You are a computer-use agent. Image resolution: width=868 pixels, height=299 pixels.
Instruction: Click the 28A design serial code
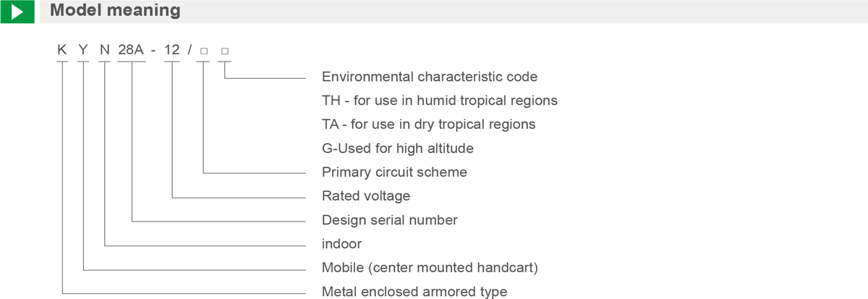pyautogui.click(x=132, y=51)
